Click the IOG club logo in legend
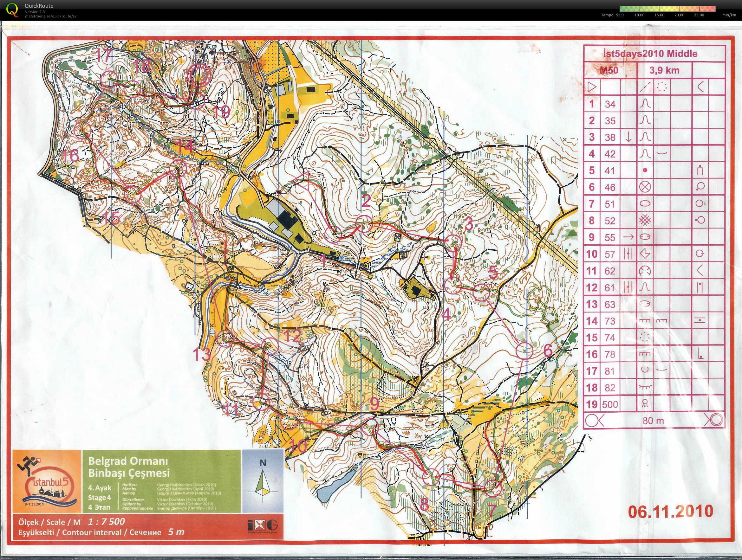This screenshot has height=560, width=742. point(263,525)
